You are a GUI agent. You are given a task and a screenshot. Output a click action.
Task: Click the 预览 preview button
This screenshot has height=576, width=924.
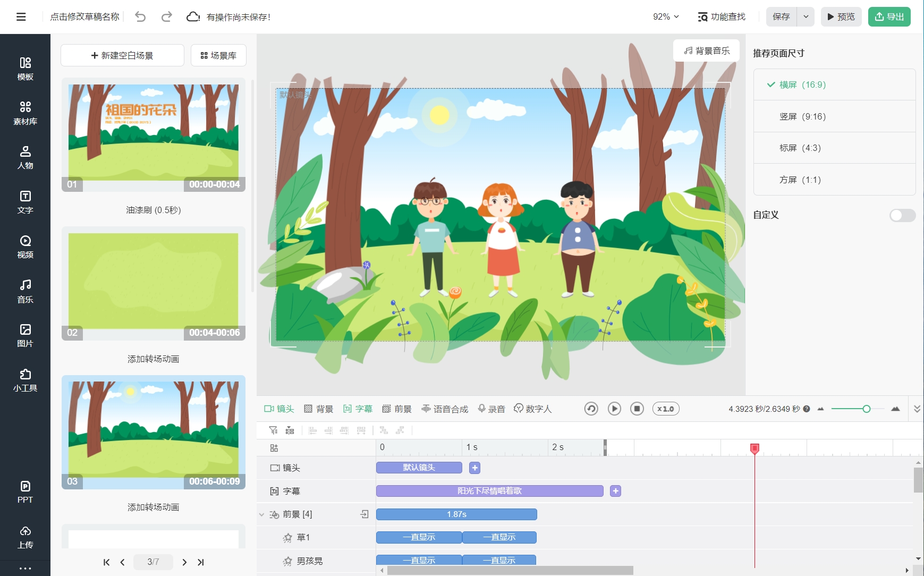click(841, 17)
